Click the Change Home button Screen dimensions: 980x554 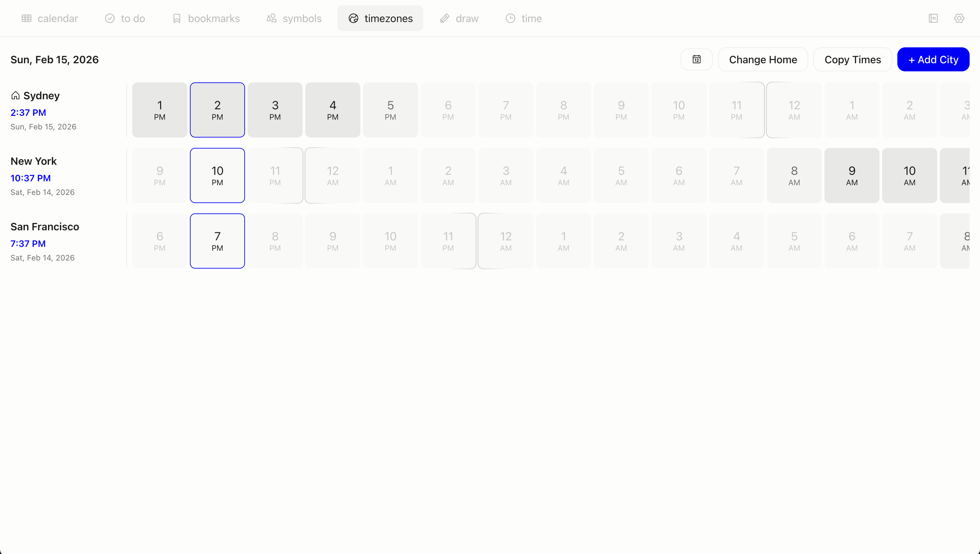click(x=763, y=59)
